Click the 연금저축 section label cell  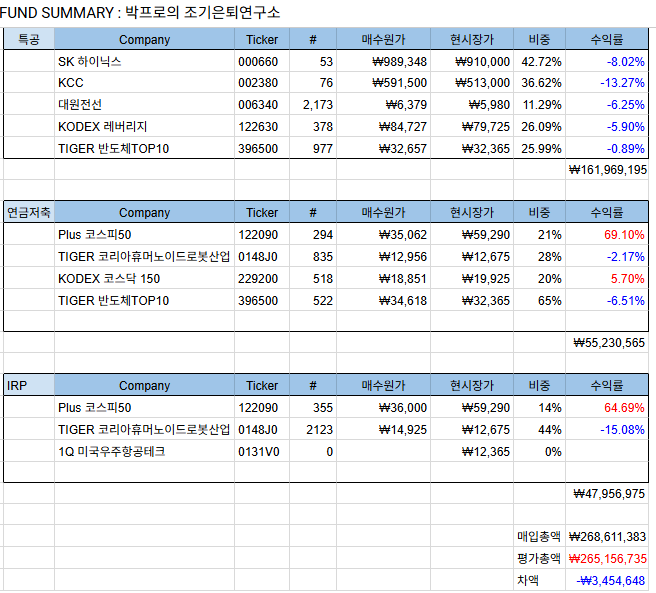pos(29,212)
